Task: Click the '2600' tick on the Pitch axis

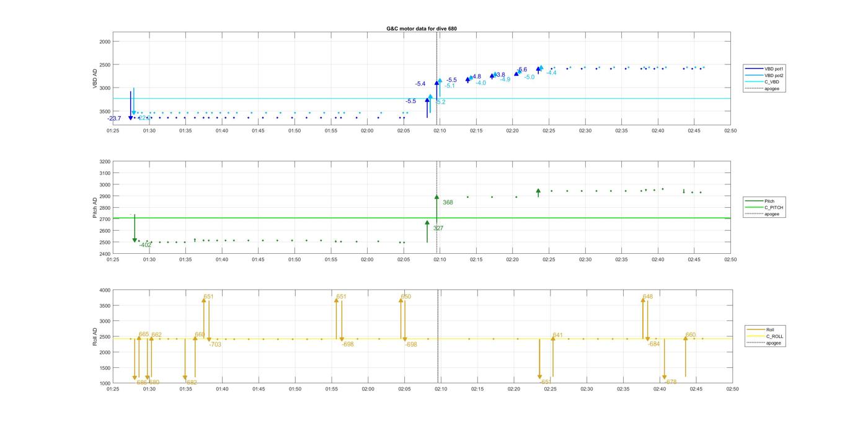Action: [105, 231]
